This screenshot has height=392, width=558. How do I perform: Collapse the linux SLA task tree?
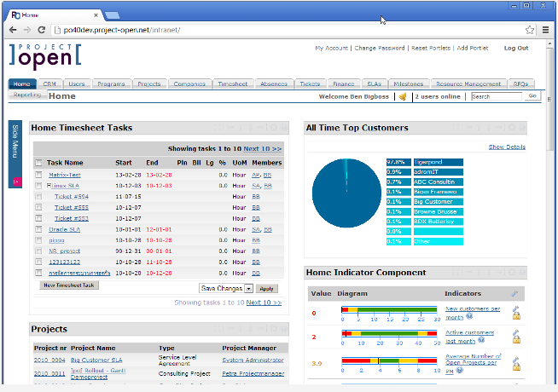click(x=49, y=186)
